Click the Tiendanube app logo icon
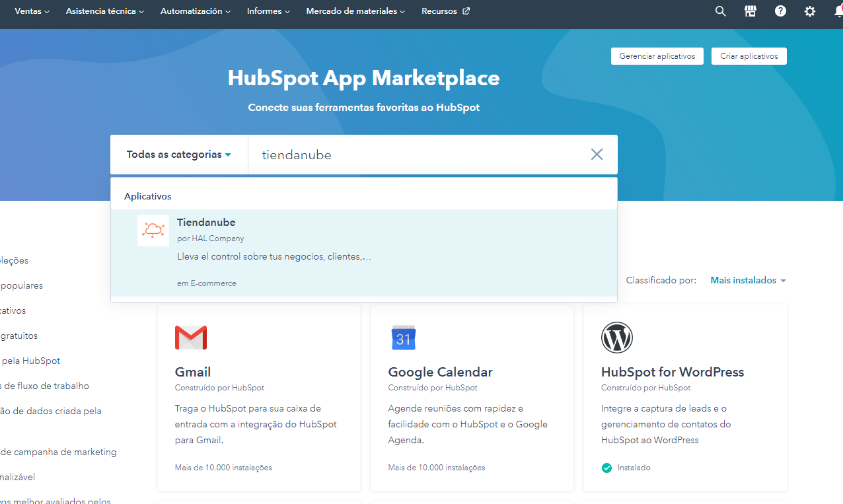843x504 pixels. pos(153,231)
